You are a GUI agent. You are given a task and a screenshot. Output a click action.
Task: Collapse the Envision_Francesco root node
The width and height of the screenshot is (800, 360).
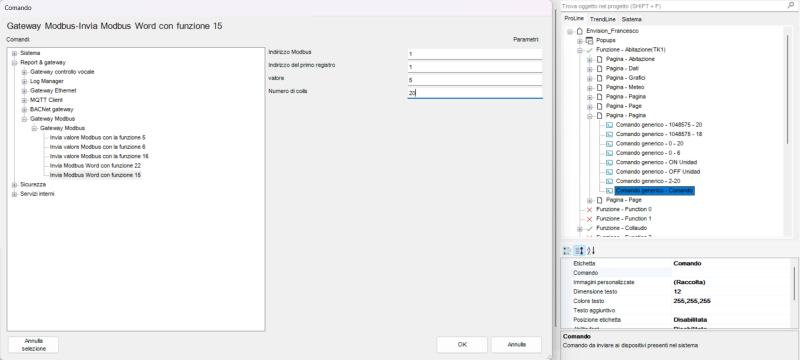570,31
